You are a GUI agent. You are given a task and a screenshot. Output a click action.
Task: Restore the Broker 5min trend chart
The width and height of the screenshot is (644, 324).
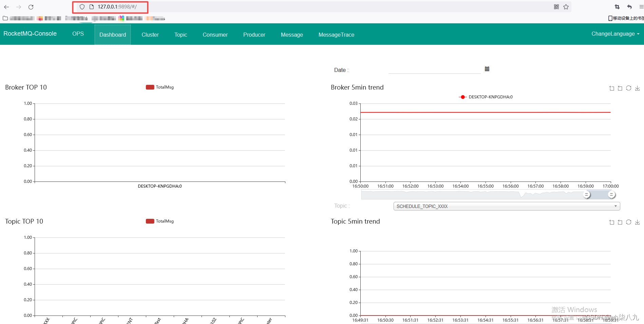click(628, 88)
